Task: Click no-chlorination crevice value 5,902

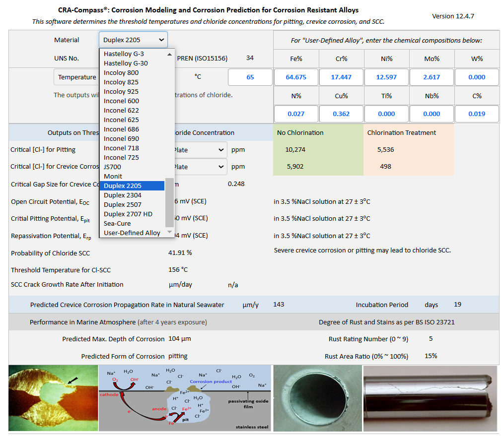Action: (x=295, y=166)
